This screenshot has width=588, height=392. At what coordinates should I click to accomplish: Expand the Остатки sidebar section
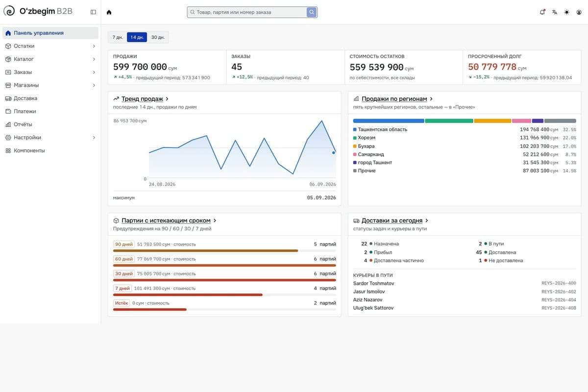tap(50, 46)
